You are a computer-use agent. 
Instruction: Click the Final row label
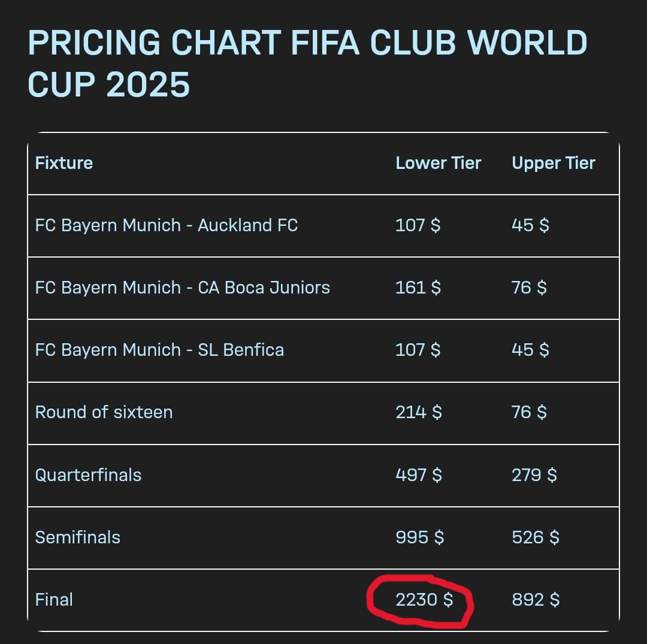pos(54,600)
